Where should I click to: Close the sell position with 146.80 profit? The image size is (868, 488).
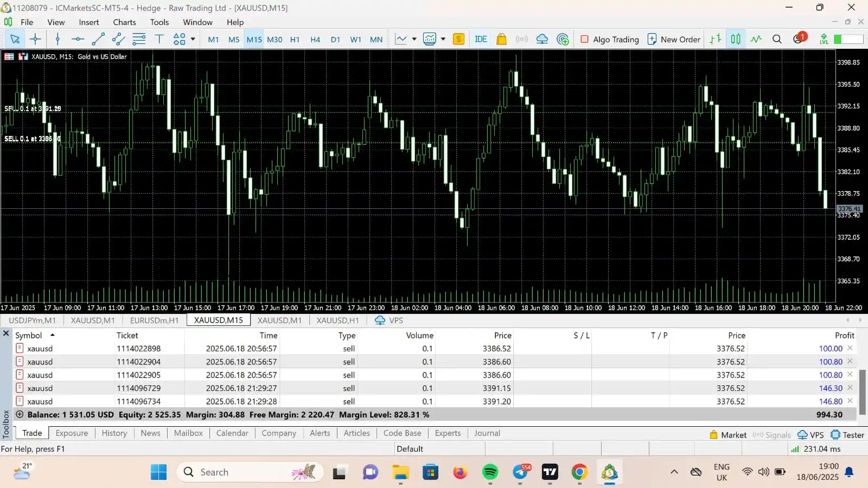click(850, 401)
